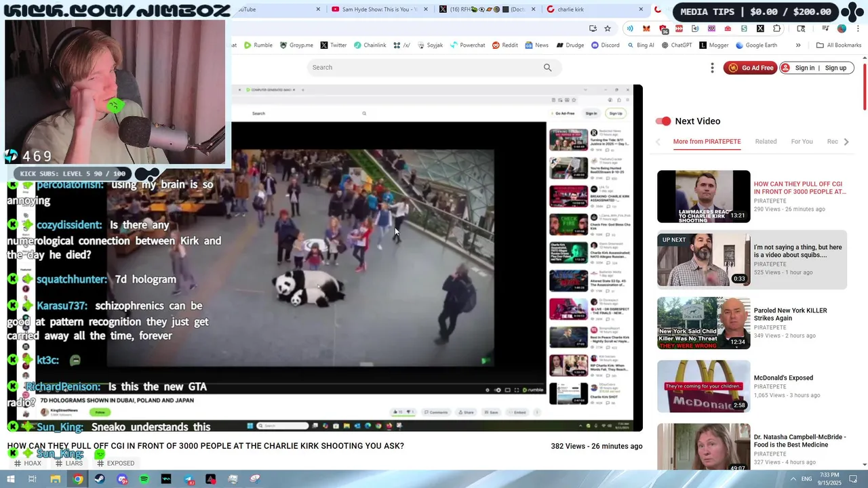Close the charlie kirk tab

point(641,9)
